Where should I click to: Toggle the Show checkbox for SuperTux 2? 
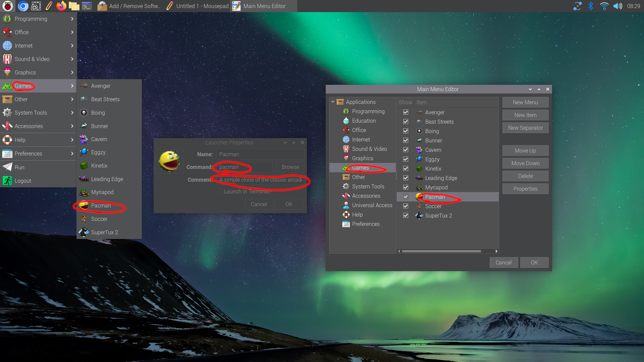click(406, 216)
